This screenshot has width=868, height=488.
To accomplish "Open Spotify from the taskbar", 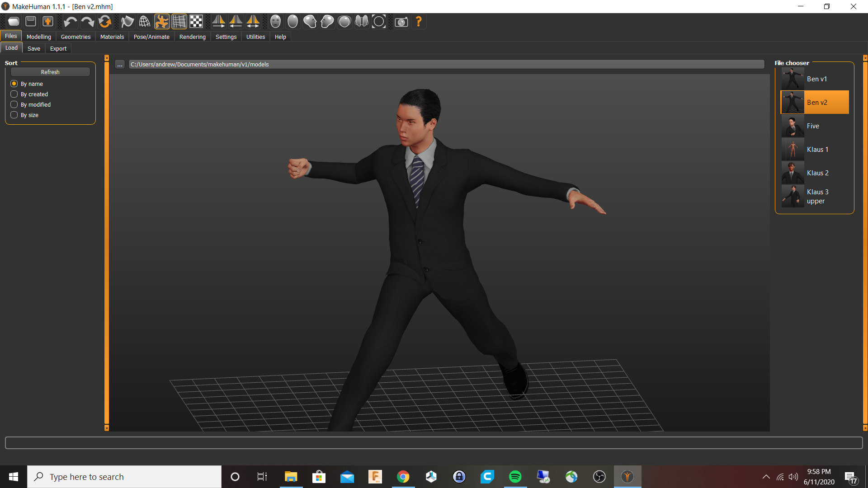I will [515, 476].
